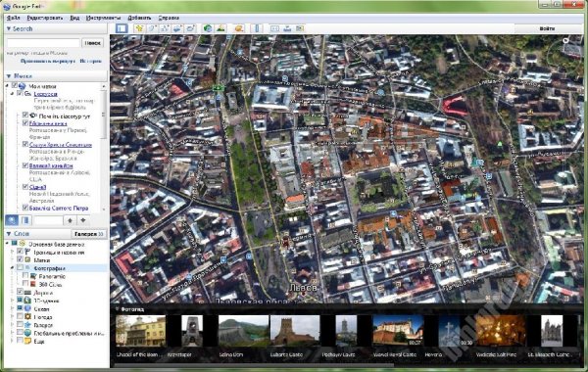This screenshot has width=588, height=372.
Task: Open the Справка menu
Action: [169, 18]
